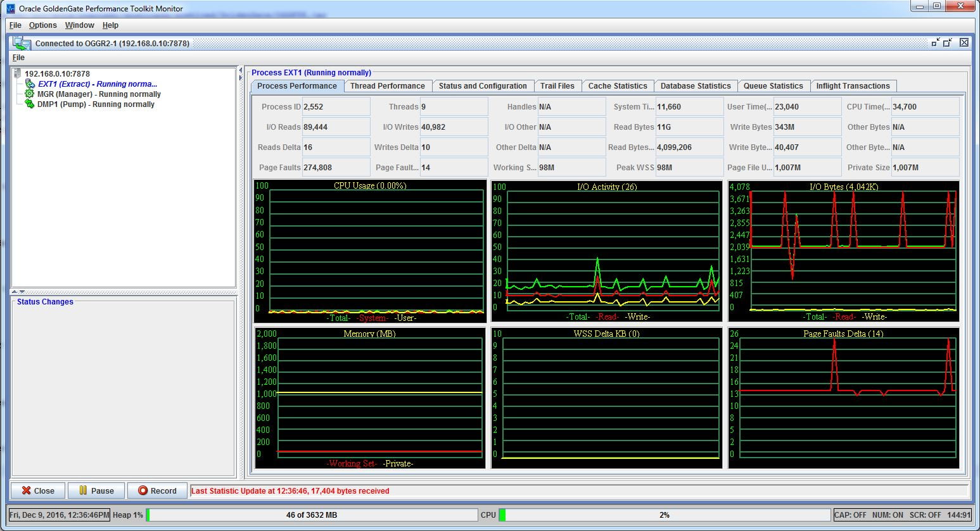Click the Private Size value 1,007M
980x531 pixels.
pyautogui.click(x=925, y=168)
